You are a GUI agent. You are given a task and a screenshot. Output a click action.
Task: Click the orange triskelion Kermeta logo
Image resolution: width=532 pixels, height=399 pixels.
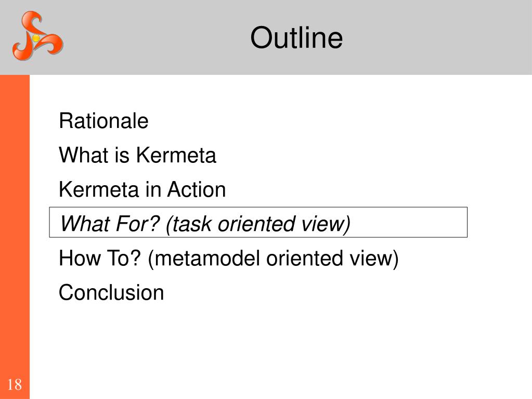[x=37, y=36]
